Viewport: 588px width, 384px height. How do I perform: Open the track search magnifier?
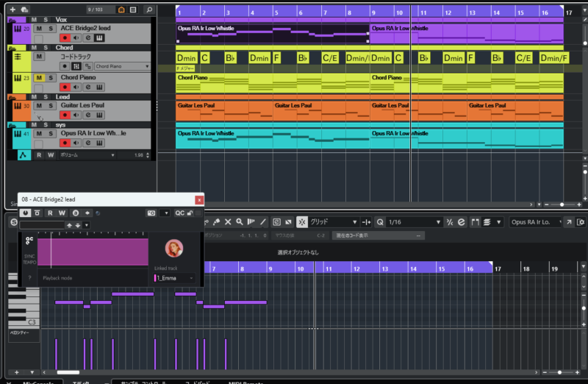click(149, 10)
